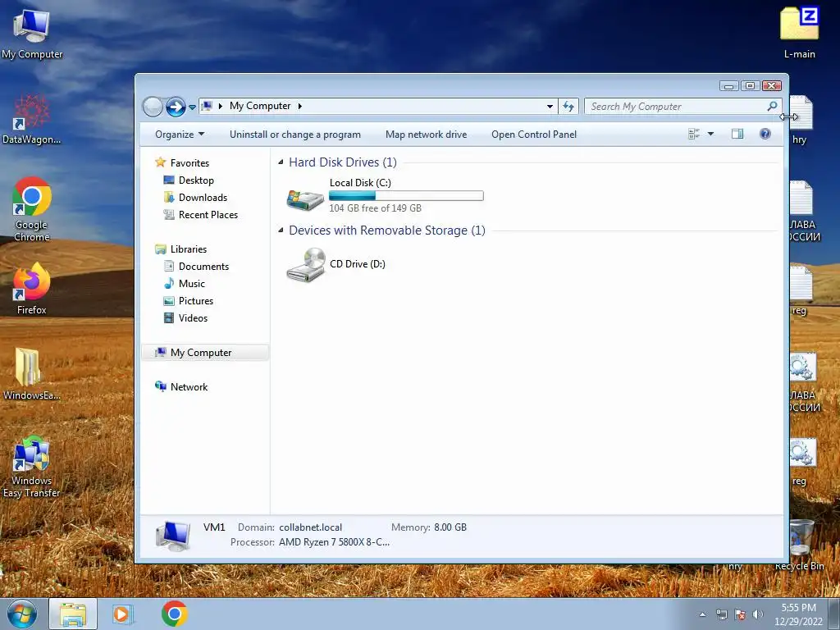Click volume speaker icon in tray

(757, 614)
